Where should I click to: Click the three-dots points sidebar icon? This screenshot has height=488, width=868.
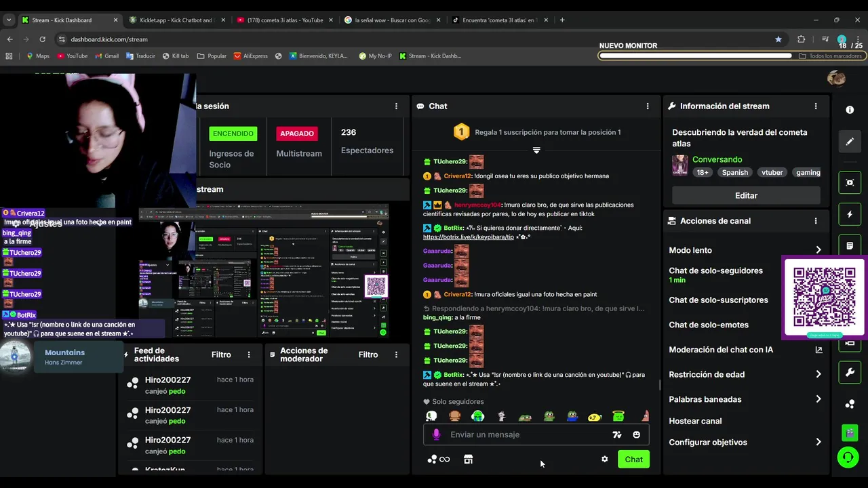click(850, 404)
